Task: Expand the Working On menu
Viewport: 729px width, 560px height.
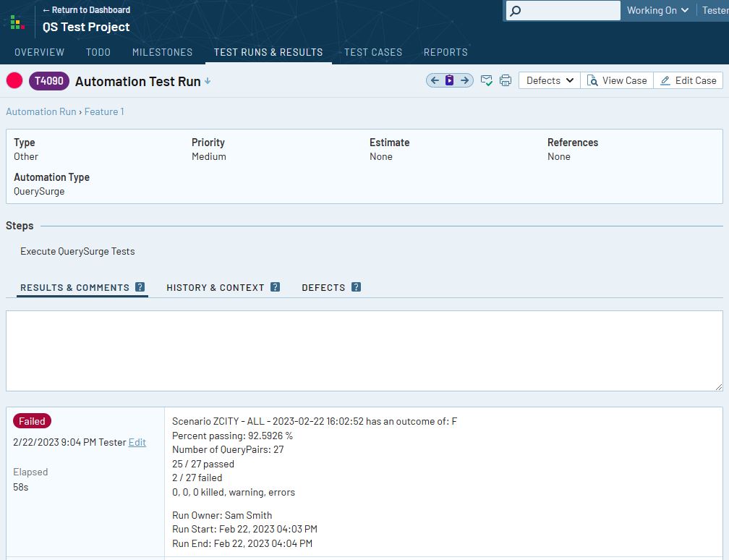Action: pos(657,10)
